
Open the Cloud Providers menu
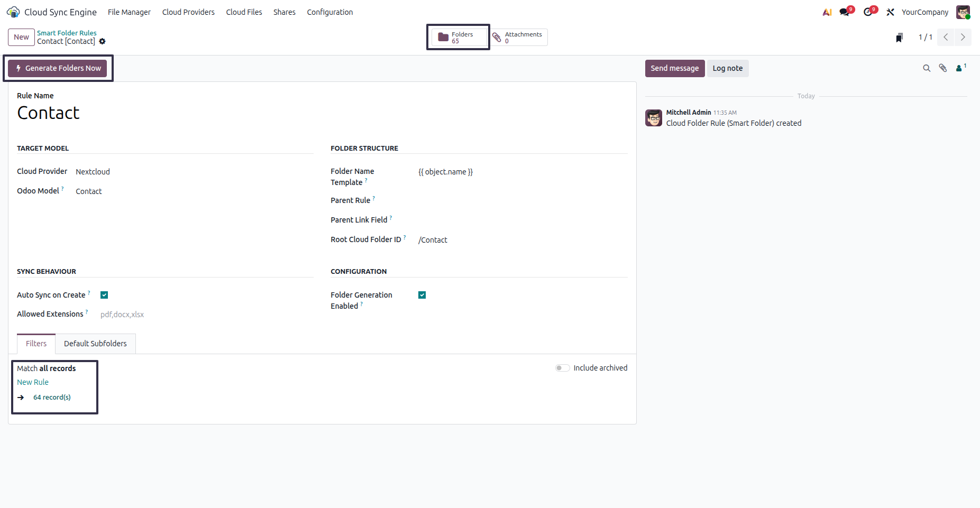(188, 12)
